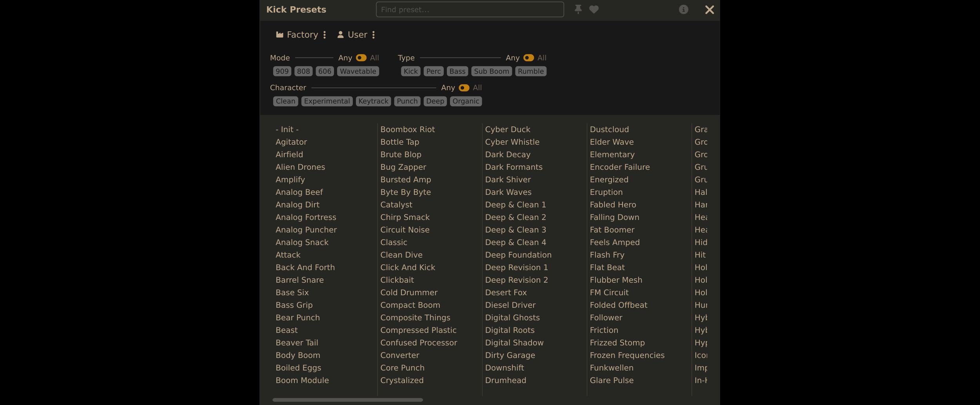The width and height of the screenshot is (980, 405).
Task: Filter by the 909 mode tag
Action: click(x=282, y=71)
